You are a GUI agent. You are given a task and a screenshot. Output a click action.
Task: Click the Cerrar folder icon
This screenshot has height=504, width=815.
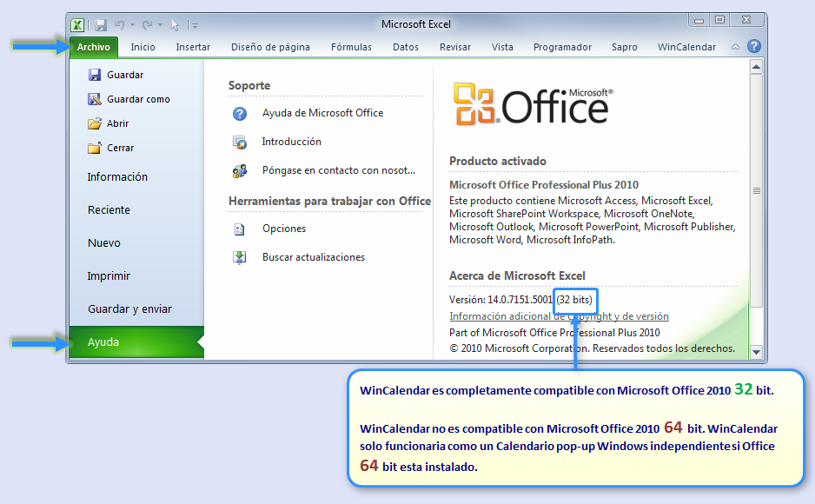pos(95,147)
